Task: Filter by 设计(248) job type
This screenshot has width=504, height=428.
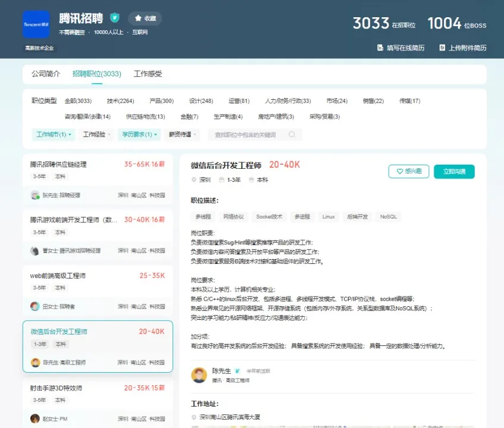Action: coord(201,101)
